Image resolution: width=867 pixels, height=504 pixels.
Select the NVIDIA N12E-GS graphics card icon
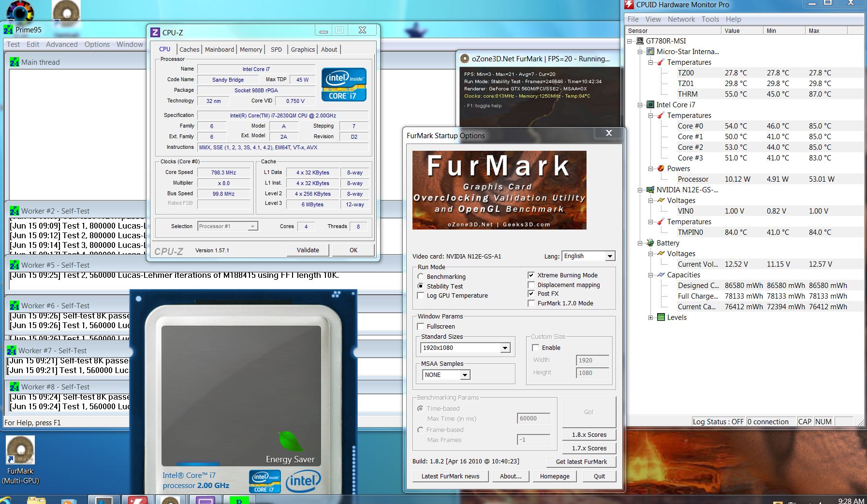coord(650,190)
